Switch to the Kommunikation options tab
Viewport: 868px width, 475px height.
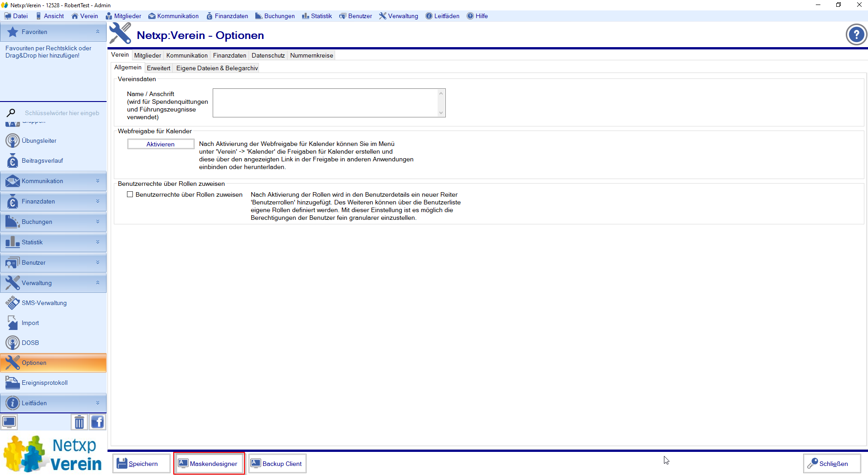(x=187, y=55)
